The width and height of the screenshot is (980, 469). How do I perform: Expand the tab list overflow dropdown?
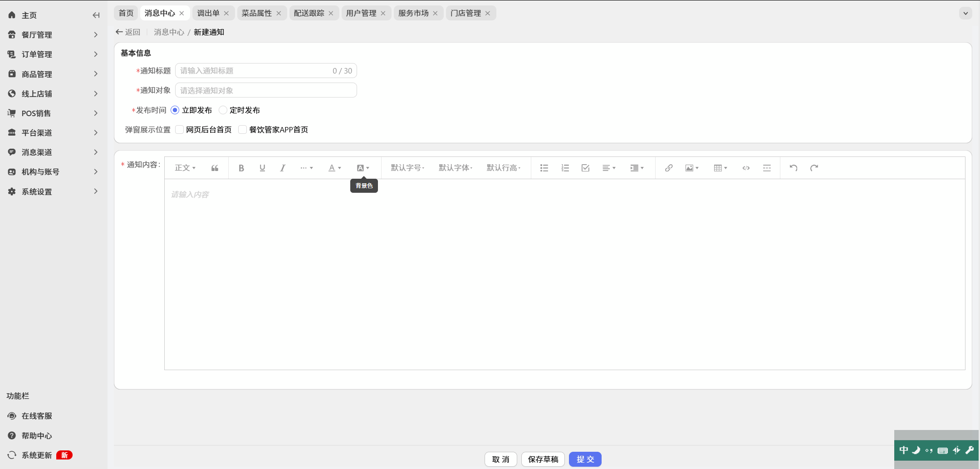pos(965,13)
